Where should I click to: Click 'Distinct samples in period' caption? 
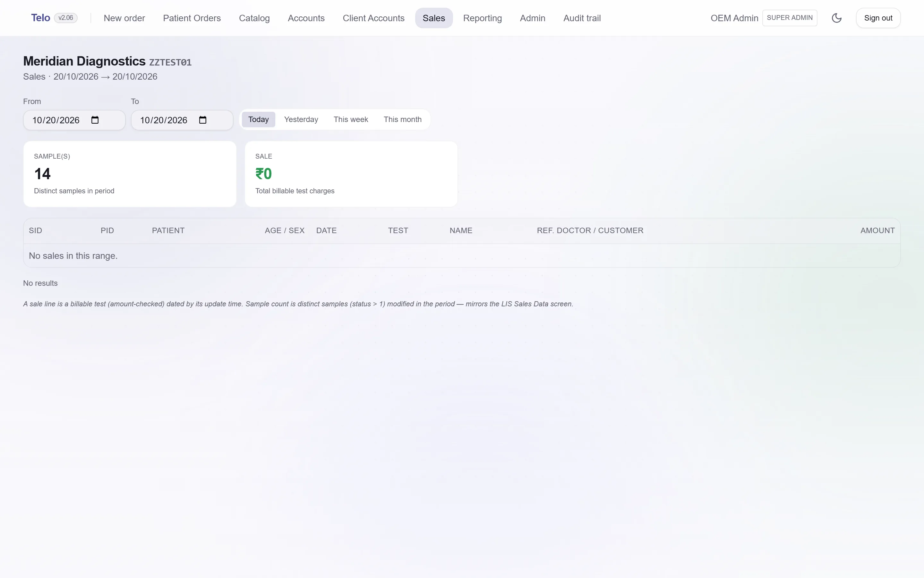click(x=74, y=191)
